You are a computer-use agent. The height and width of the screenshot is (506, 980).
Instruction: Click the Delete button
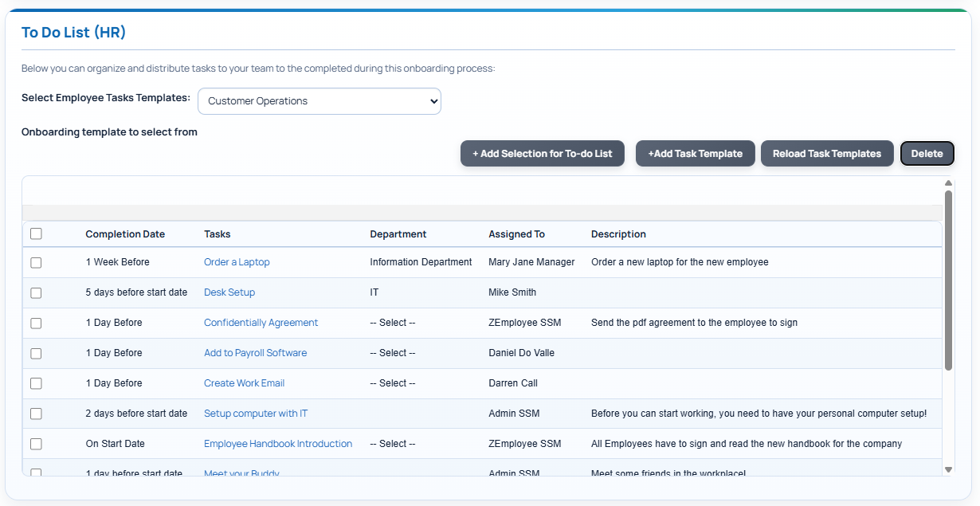927,154
